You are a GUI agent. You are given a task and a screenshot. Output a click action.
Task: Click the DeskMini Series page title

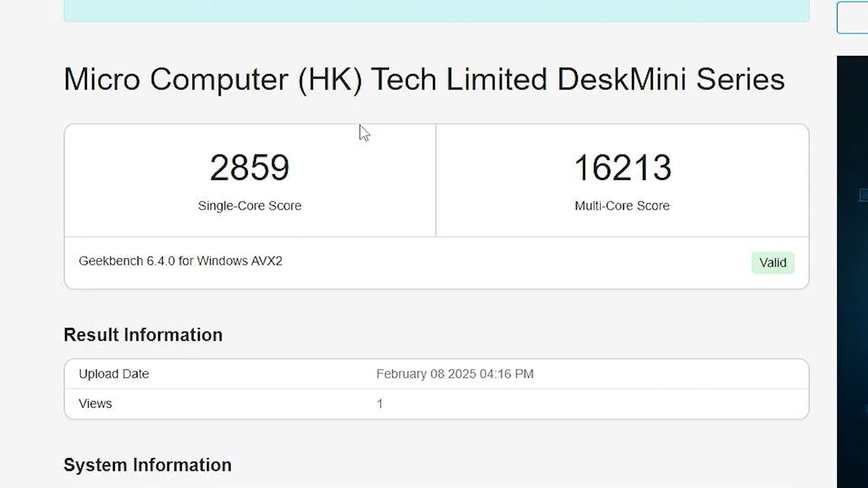[x=424, y=80]
